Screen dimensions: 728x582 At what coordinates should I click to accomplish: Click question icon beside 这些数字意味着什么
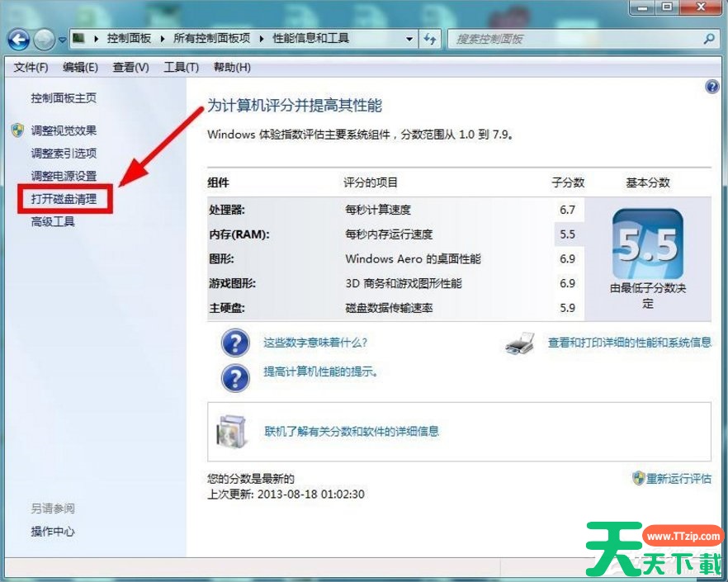point(235,343)
